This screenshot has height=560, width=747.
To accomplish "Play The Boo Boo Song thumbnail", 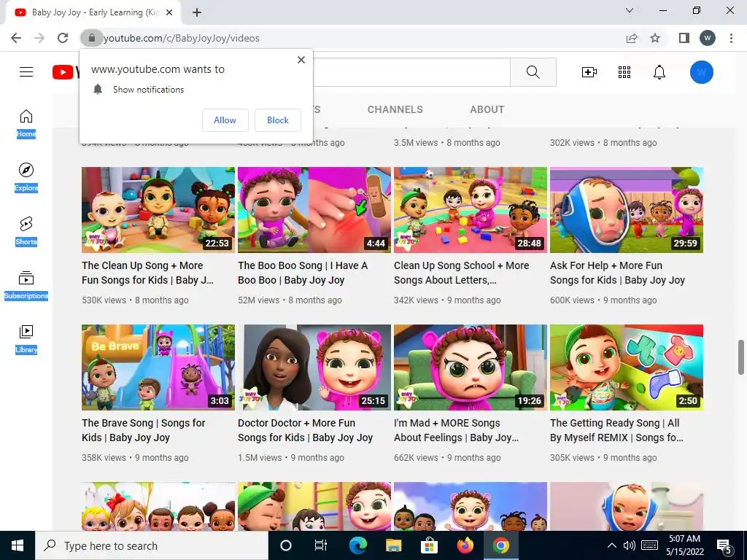I will [314, 209].
